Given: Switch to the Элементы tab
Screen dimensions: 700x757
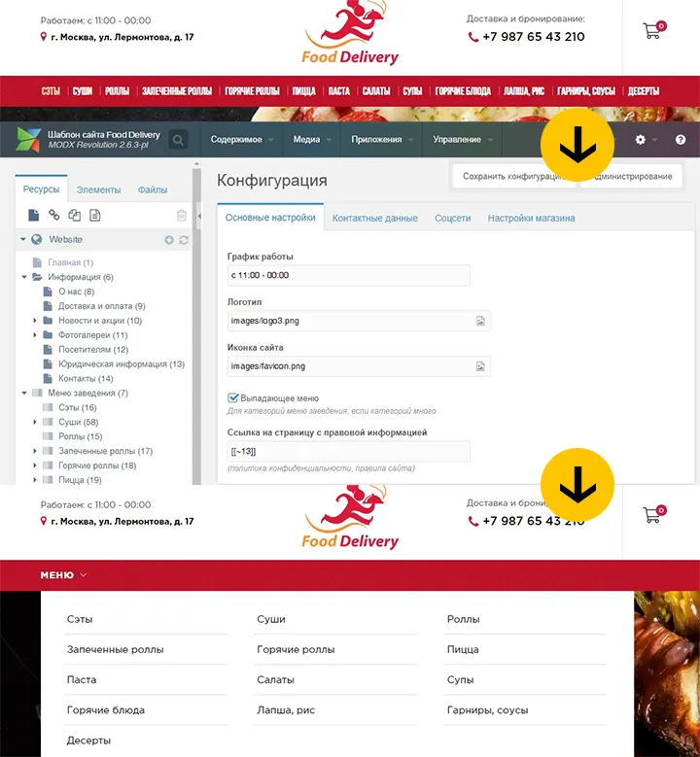Looking at the screenshot, I should point(98,189).
